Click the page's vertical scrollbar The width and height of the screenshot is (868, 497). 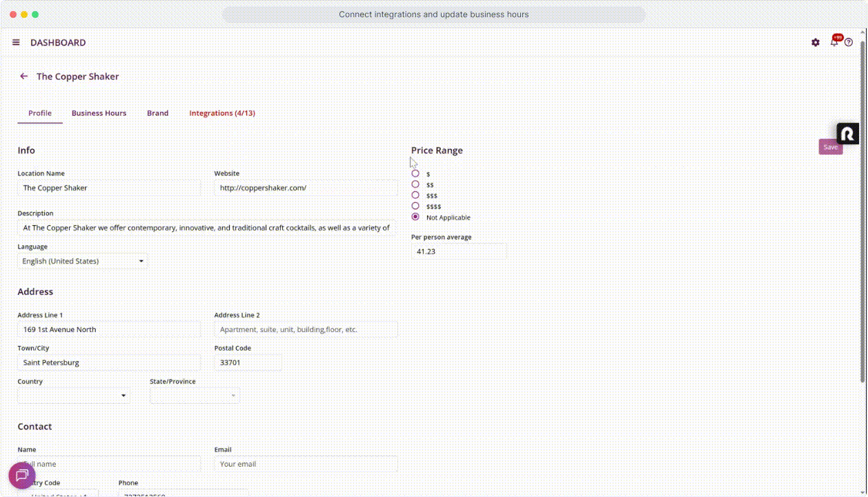[862, 207]
